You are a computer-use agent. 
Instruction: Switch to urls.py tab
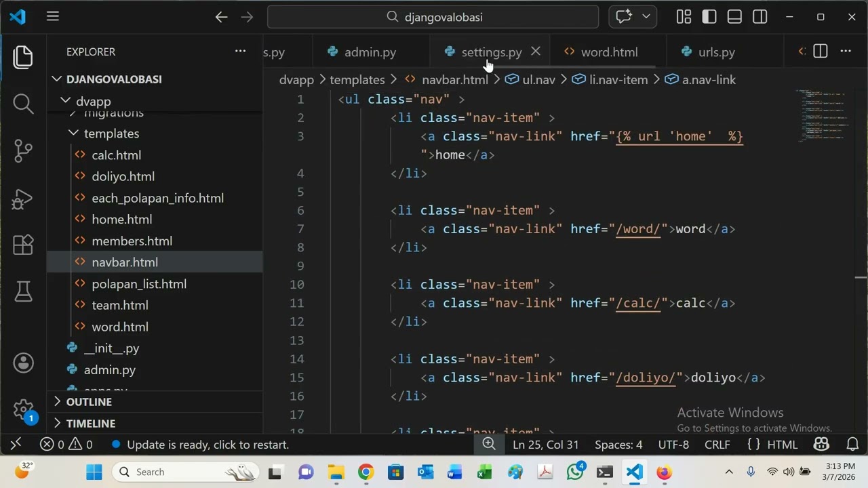pyautogui.click(x=717, y=52)
